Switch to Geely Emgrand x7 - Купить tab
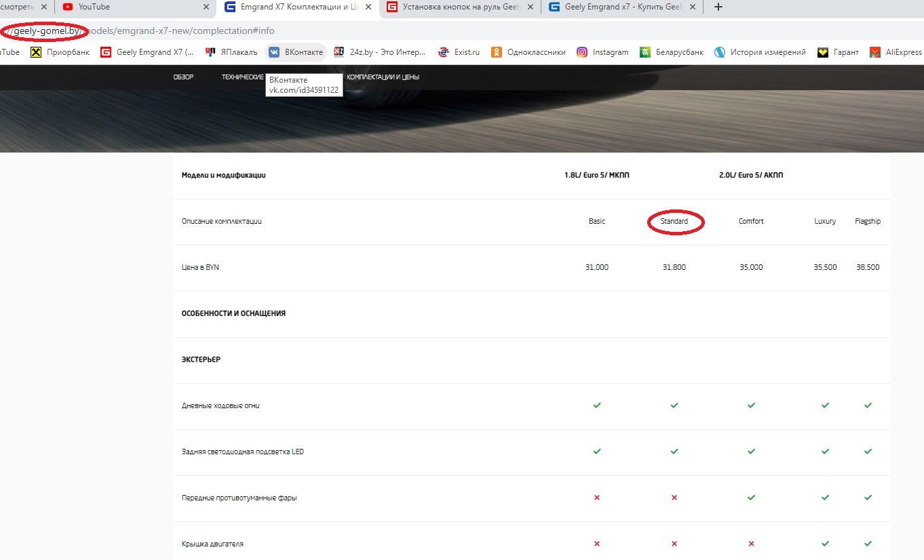 pyautogui.click(x=617, y=7)
